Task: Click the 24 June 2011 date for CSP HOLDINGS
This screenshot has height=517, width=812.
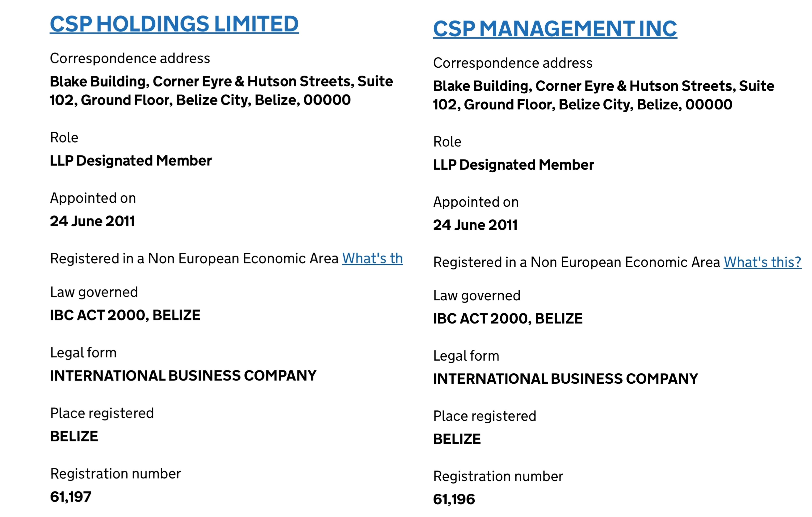Action: coord(92,221)
